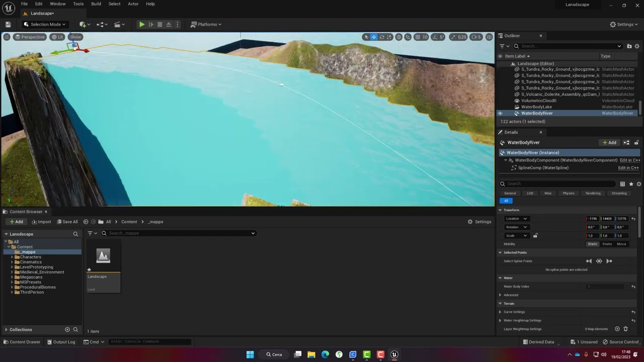This screenshot has height=362, width=644.
Task: Toggle Details property matrix table icon
Action: pos(622,184)
